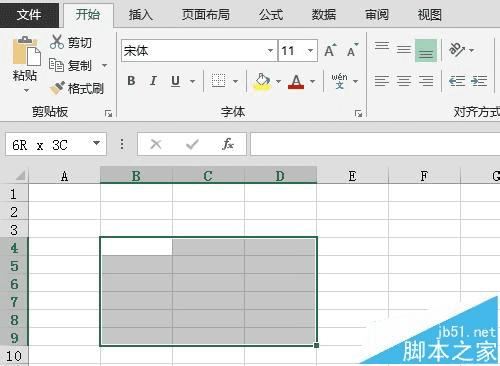This screenshot has width=500, height=366.
Task: Expand text orientation dropdown arrow
Action: pos(471,50)
